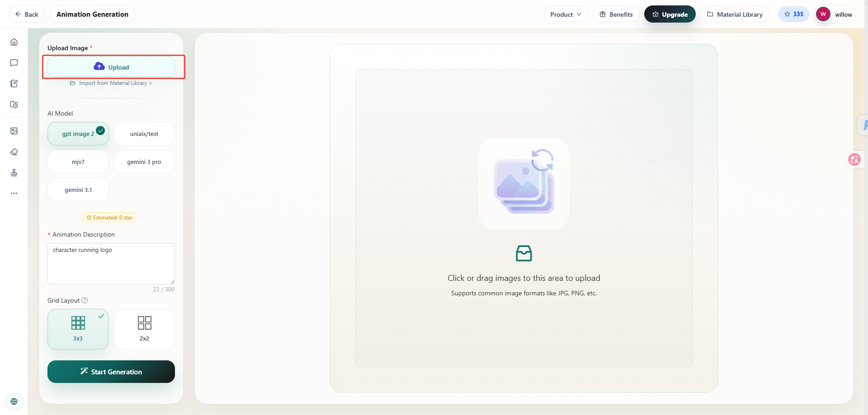This screenshot has height=415, width=868.
Task: Click the Grid Layout help question icon
Action: tap(85, 300)
